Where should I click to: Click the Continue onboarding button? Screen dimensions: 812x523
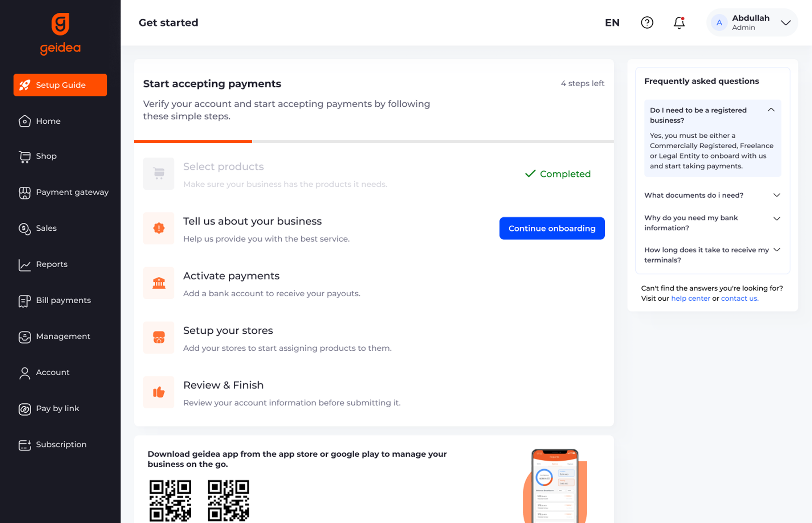pyautogui.click(x=552, y=228)
